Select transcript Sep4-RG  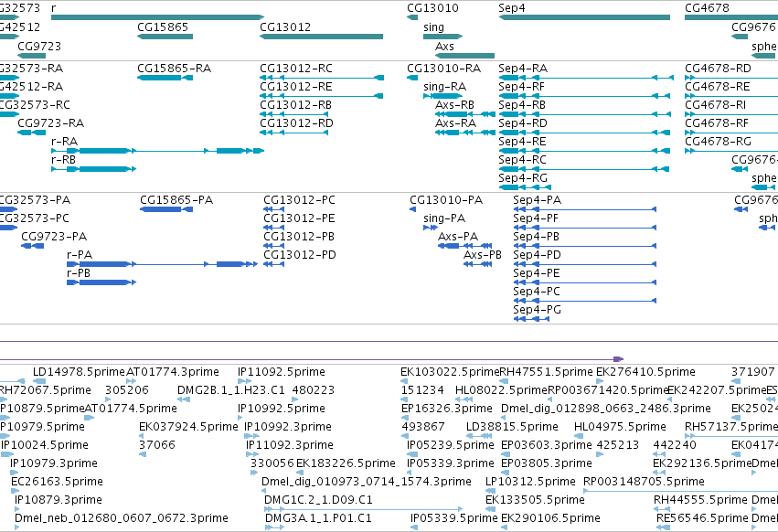point(525,187)
